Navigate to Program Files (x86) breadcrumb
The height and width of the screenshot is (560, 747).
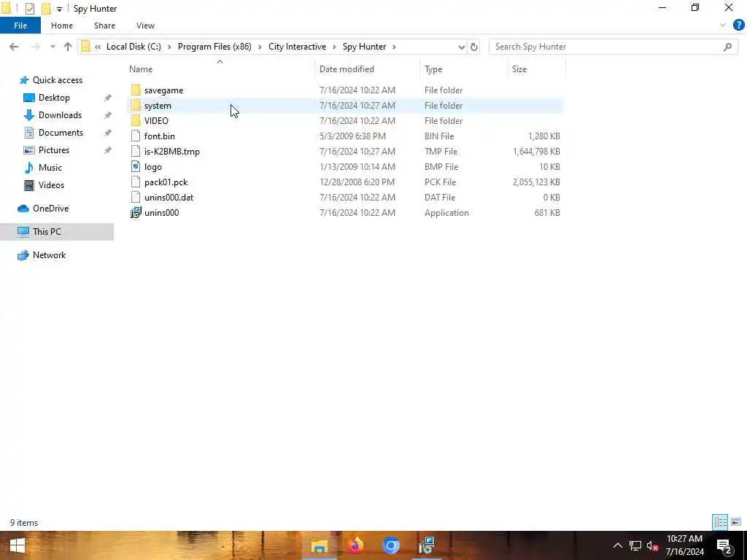214,47
